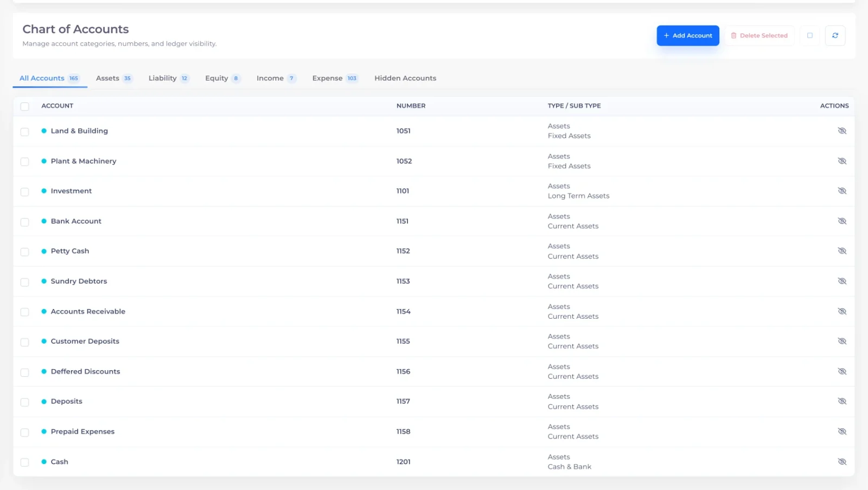Click the Delete Selected button
Screen dimensions: 868x490
coord(759,36)
